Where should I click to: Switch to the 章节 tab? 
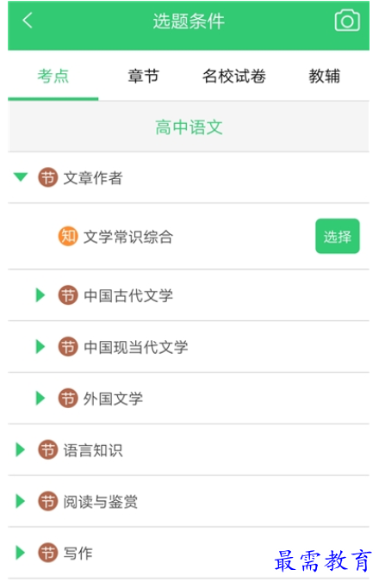[143, 76]
